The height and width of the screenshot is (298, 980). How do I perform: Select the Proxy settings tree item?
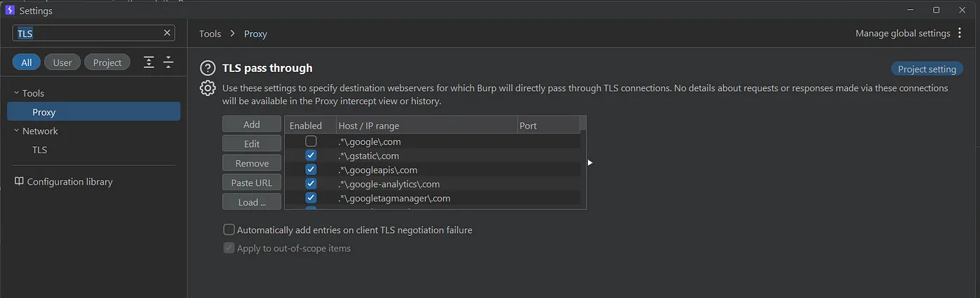[x=94, y=112]
